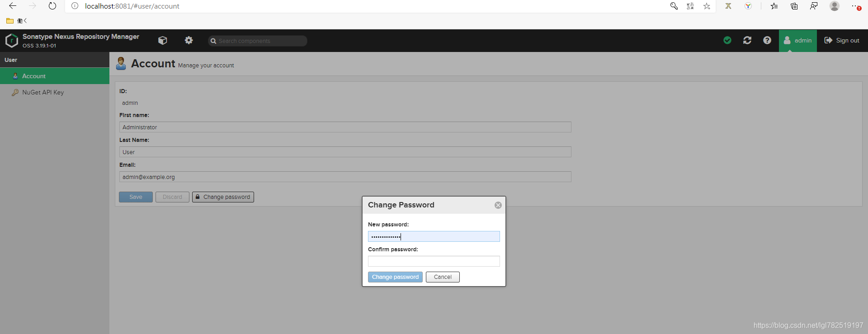Click the site info icon in address bar
The image size is (868, 334).
75,6
